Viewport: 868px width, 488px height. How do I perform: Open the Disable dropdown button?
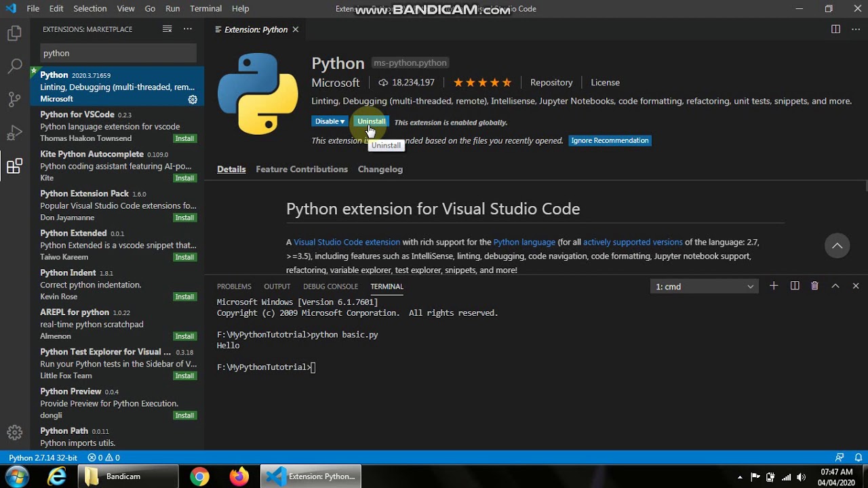[330, 121]
